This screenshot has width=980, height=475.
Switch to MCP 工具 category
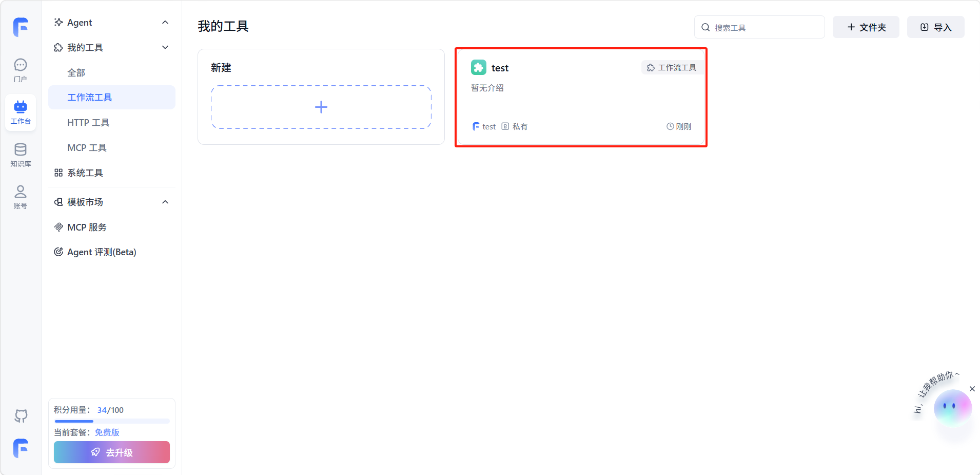[87, 148]
